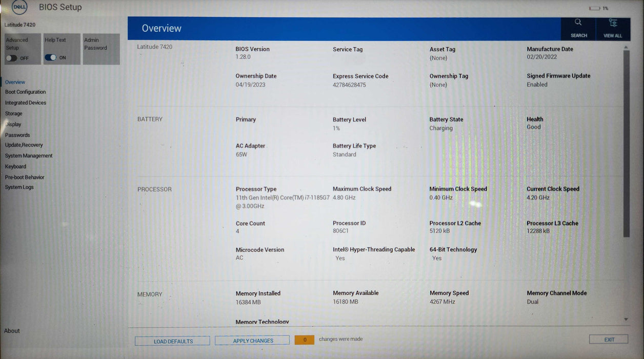This screenshot has height=359, width=644.
Task: Click the scrollbar down arrow
Action: (626, 319)
